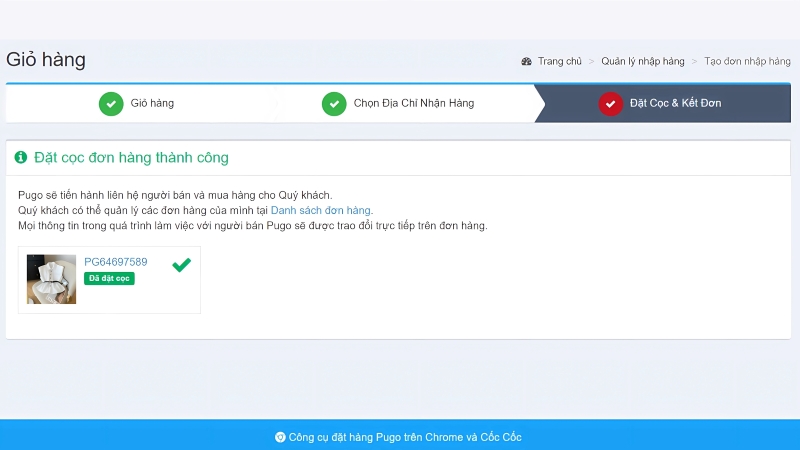
Task: Open the Danh sách đơn hàng link
Action: coord(320,210)
